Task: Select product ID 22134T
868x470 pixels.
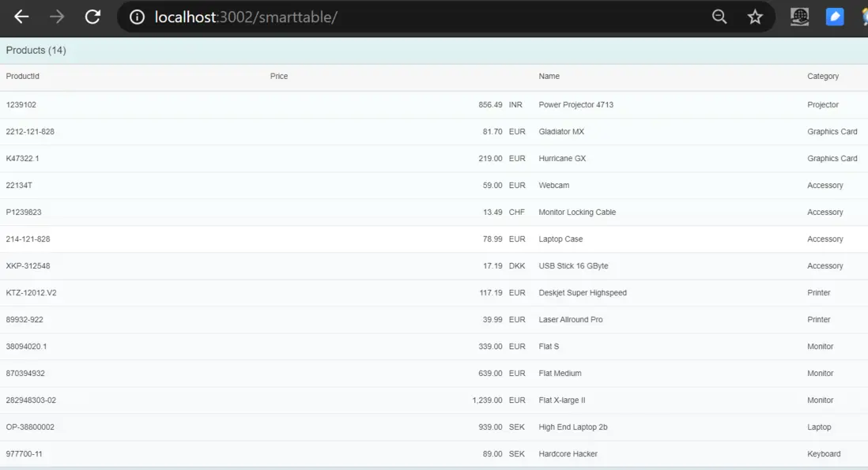Action: (19, 185)
